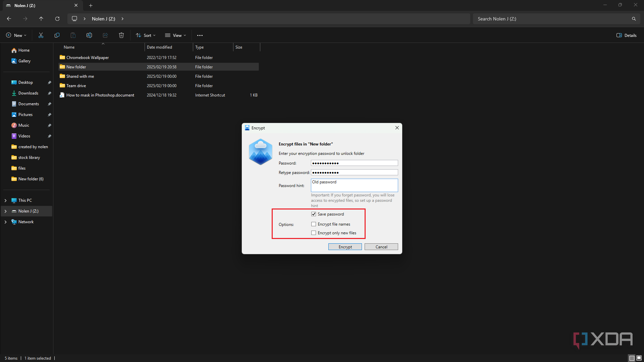The width and height of the screenshot is (644, 362).
Task: Click the Rename icon in toolbar
Action: click(89, 35)
